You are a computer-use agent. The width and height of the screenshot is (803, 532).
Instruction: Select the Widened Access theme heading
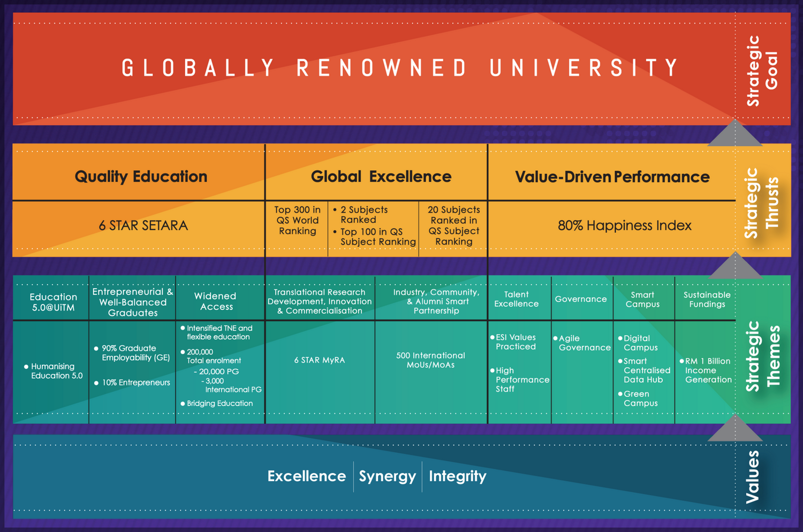coord(216,301)
